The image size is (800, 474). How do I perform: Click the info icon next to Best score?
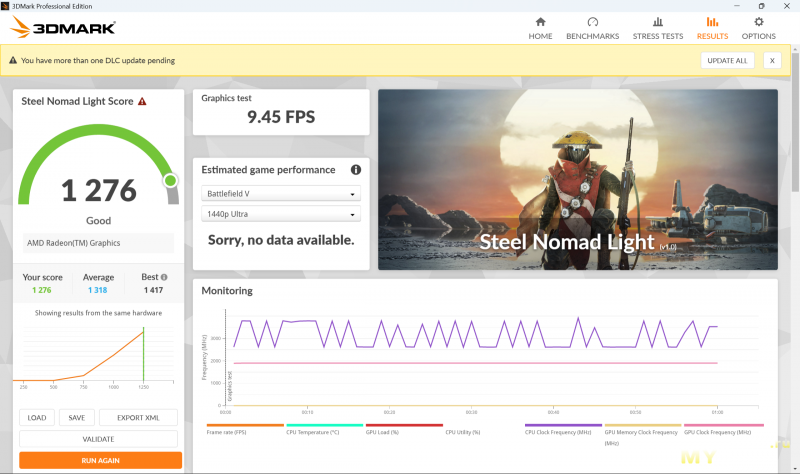[164, 277]
